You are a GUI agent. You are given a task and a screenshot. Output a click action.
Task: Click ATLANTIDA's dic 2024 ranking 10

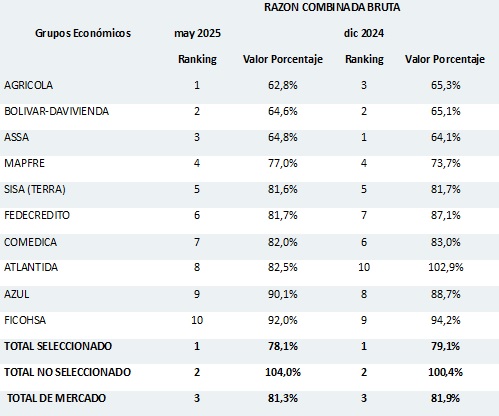point(364,267)
